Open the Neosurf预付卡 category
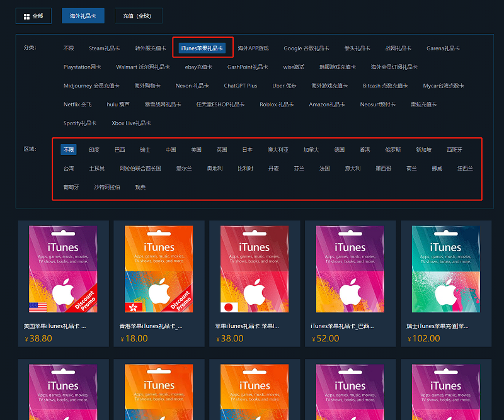 click(x=377, y=104)
